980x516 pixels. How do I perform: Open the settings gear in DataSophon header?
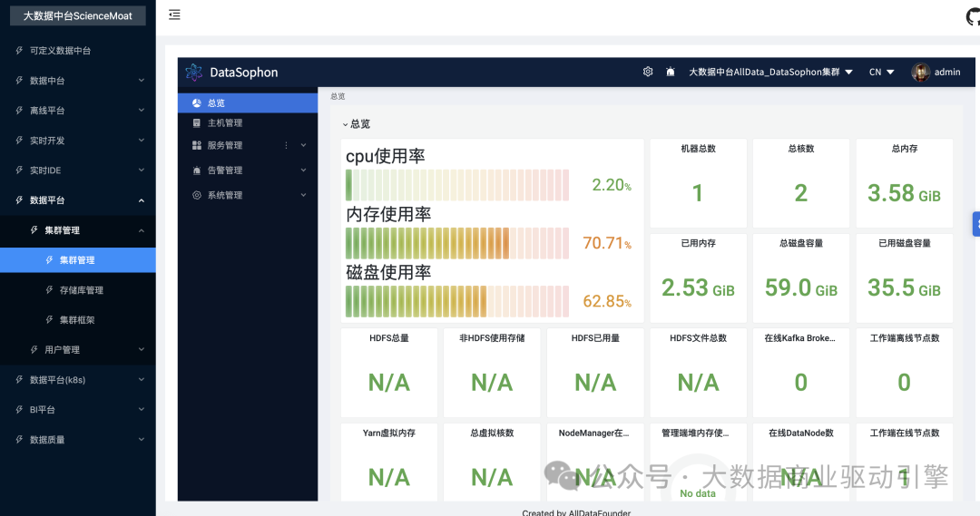point(648,72)
